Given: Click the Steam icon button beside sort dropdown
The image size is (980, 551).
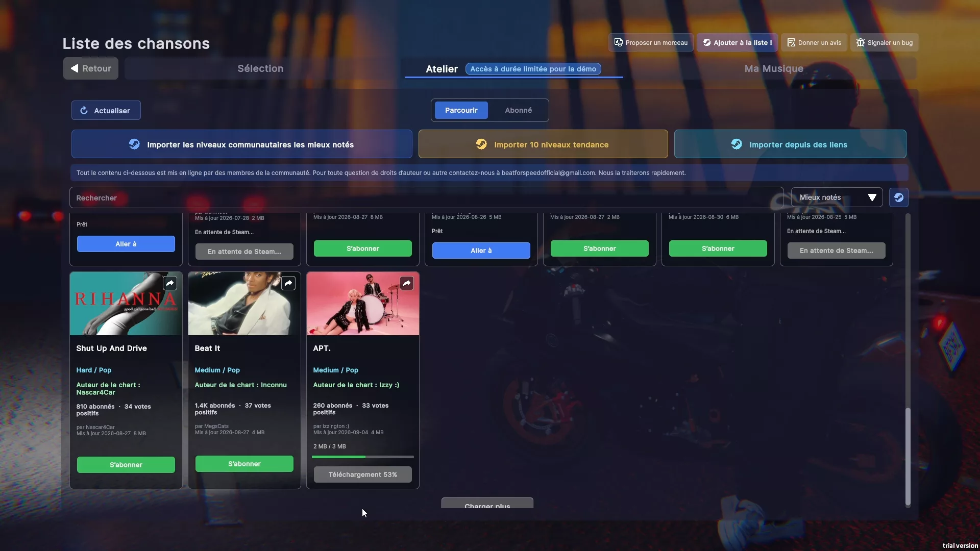Looking at the screenshot, I should coord(899,197).
